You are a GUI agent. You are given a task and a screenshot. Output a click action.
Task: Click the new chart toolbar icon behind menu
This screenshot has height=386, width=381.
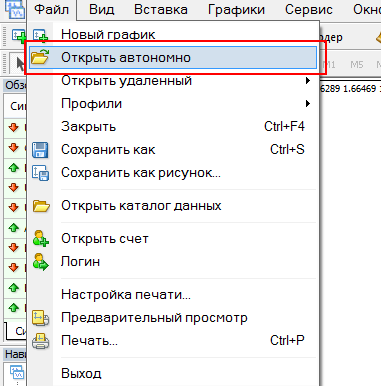pos(19,35)
